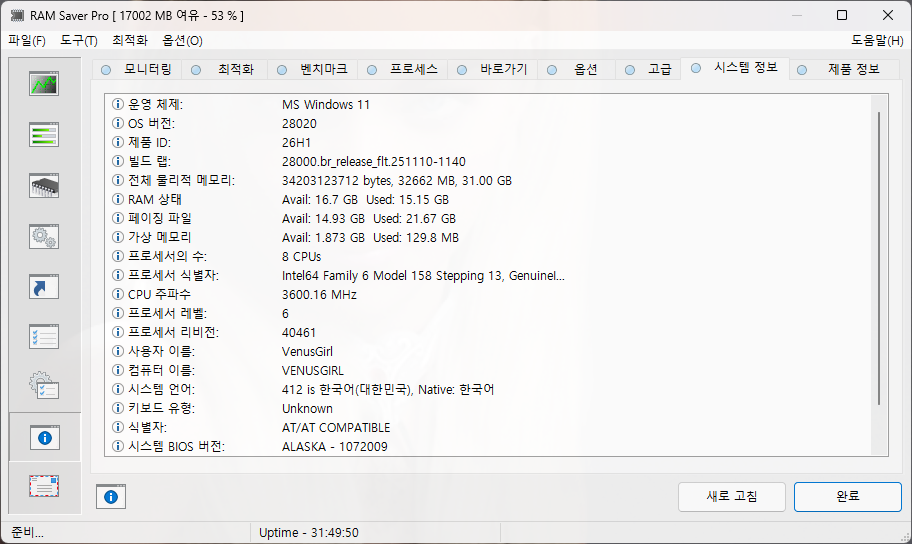Open the gear with checklist advanced sidebar icon
The height and width of the screenshot is (544, 912).
tap(44, 386)
